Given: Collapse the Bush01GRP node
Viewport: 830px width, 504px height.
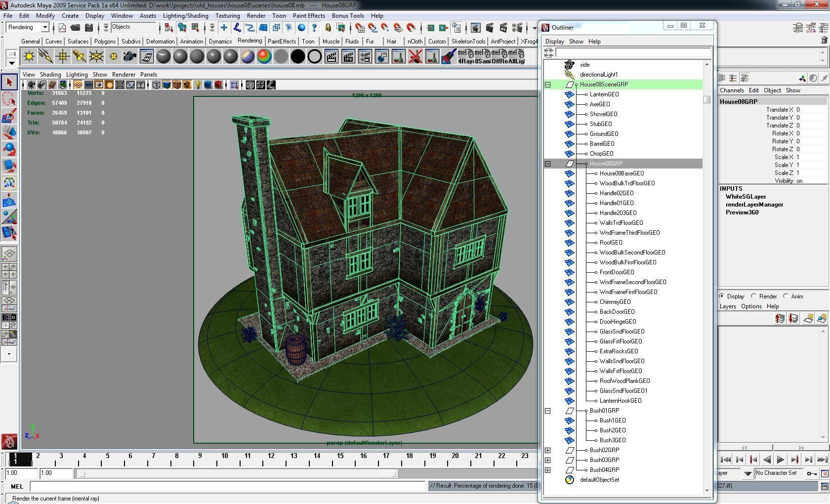Looking at the screenshot, I should pos(547,411).
